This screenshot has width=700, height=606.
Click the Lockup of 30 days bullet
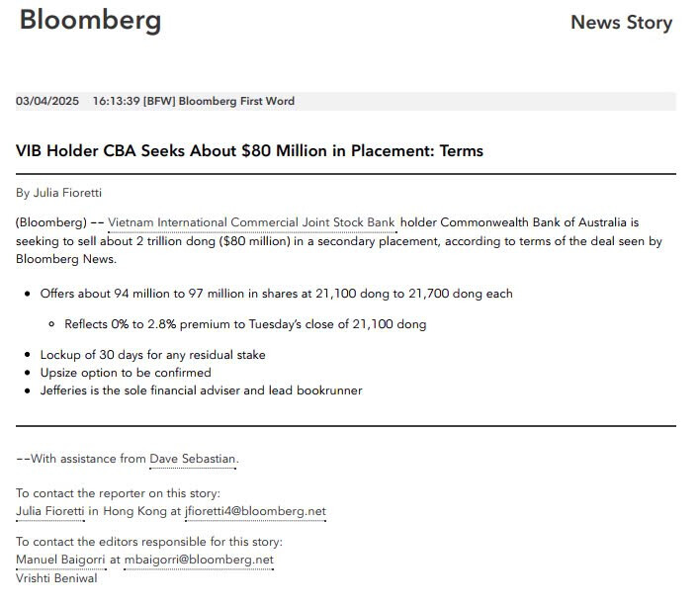[x=152, y=355]
